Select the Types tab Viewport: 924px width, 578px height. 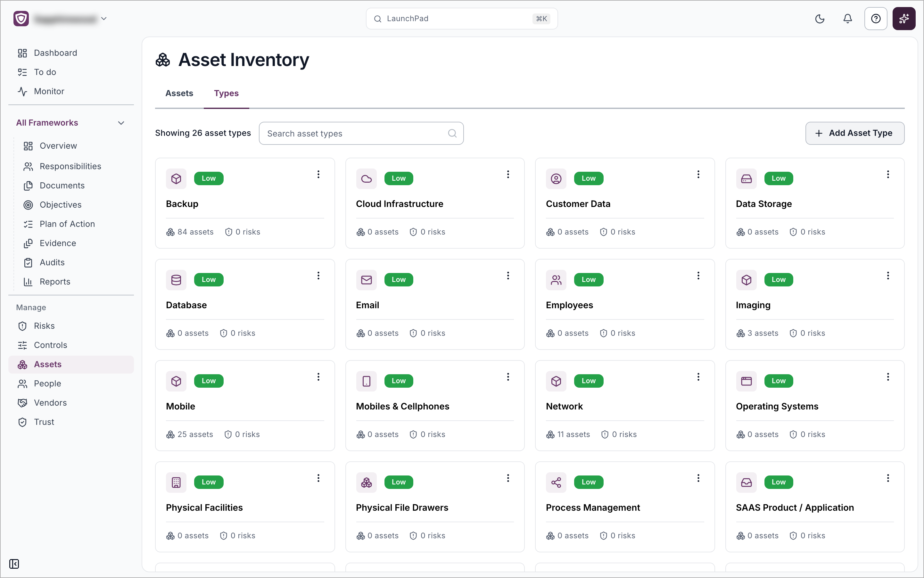[x=226, y=93]
